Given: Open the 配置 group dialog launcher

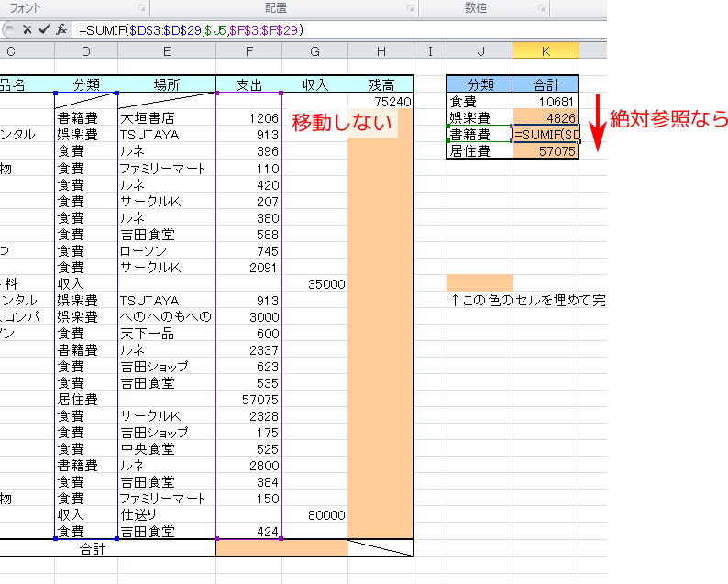Looking at the screenshot, I should pos(410,8).
